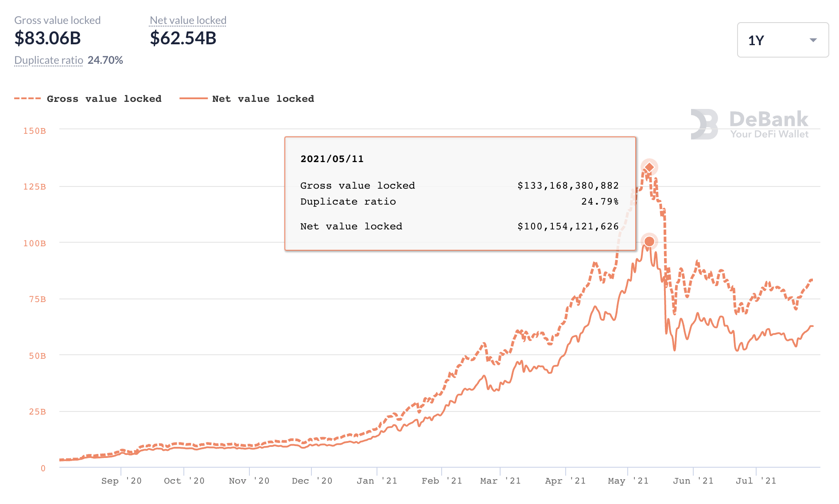
Task: Click the 150B y-axis label
Action: [35, 131]
